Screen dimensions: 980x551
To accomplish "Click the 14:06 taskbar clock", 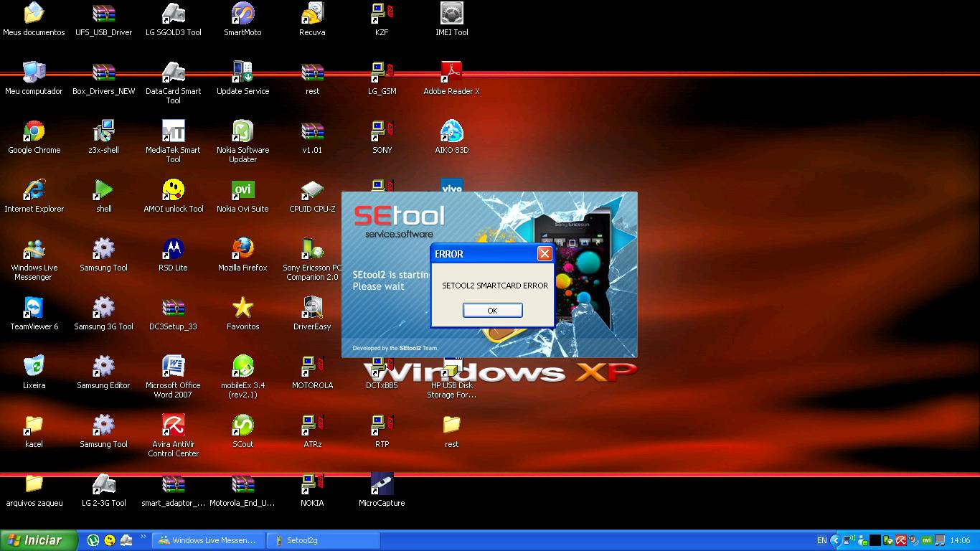I will click(960, 540).
